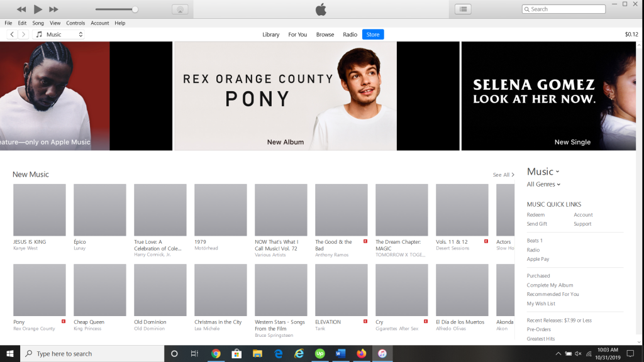Screen dimensions: 644x362
Task: Select the Store tab
Action: point(373,35)
